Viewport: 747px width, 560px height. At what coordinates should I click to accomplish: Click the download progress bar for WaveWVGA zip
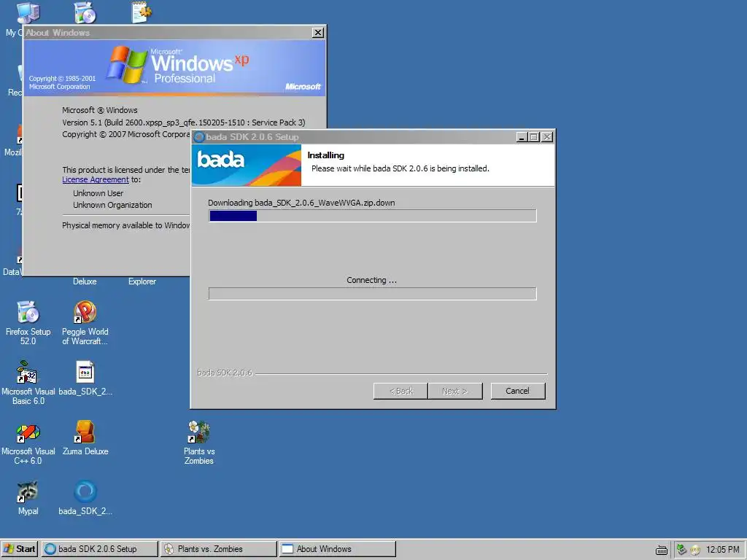pyautogui.click(x=373, y=216)
